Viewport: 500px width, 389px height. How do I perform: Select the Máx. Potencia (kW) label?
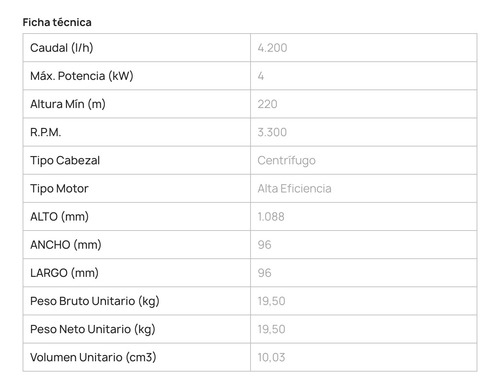click(82, 76)
